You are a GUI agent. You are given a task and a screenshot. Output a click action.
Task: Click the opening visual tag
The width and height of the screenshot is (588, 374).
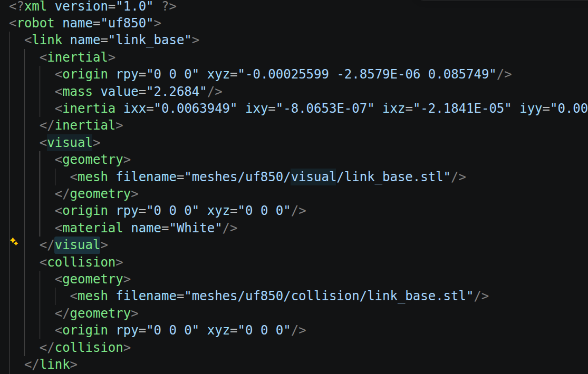[70, 142]
